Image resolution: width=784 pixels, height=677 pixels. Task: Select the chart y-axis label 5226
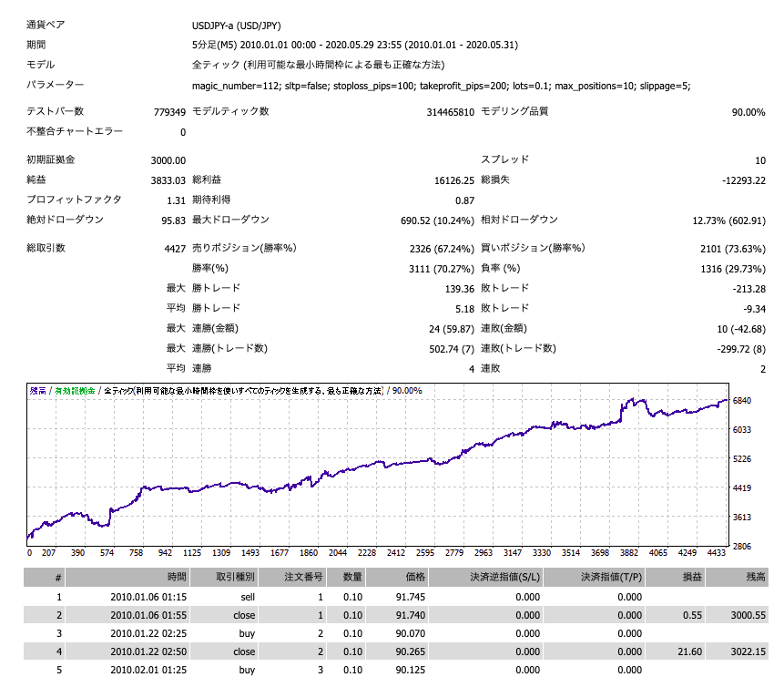741,459
